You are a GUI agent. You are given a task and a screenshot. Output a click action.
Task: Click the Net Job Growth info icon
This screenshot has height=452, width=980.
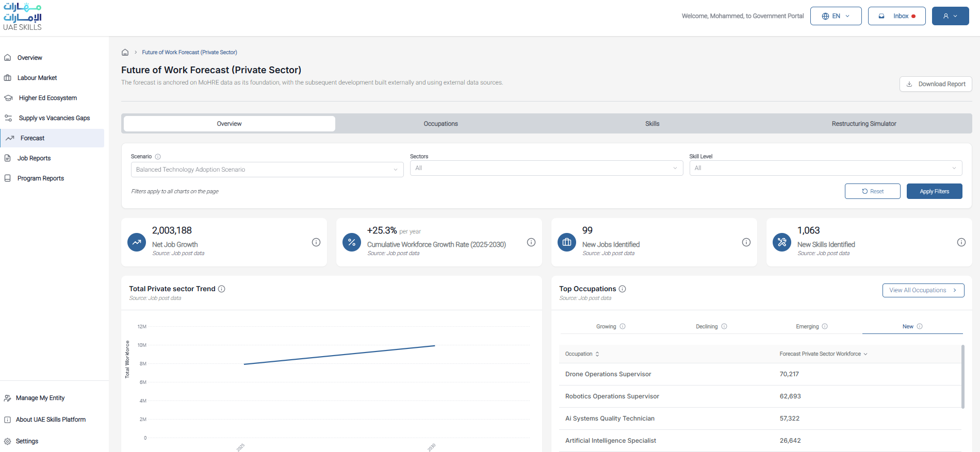point(316,242)
